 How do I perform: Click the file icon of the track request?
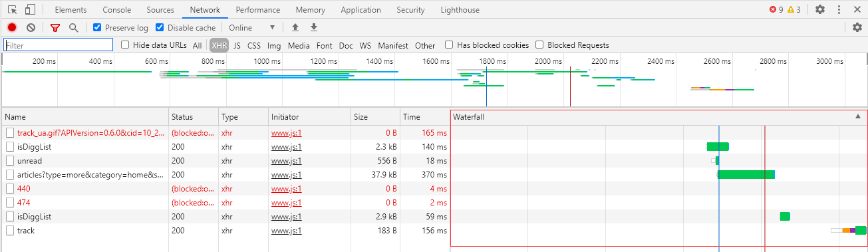coord(10,230)
